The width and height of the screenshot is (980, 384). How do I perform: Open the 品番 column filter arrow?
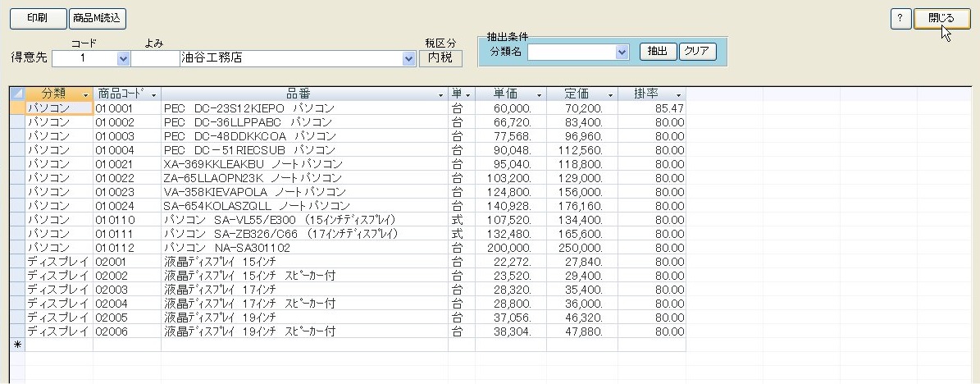tap(440, 95)
